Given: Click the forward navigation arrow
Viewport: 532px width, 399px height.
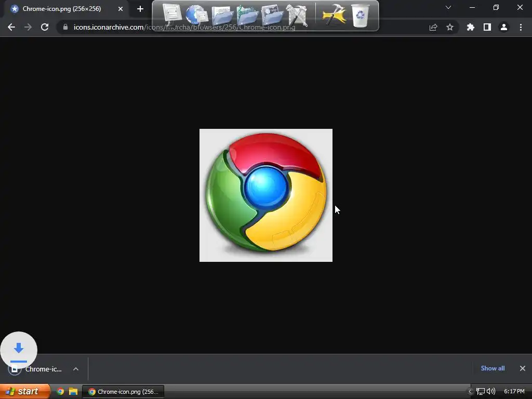Looking at the screenshot, I should click(28, 27).
